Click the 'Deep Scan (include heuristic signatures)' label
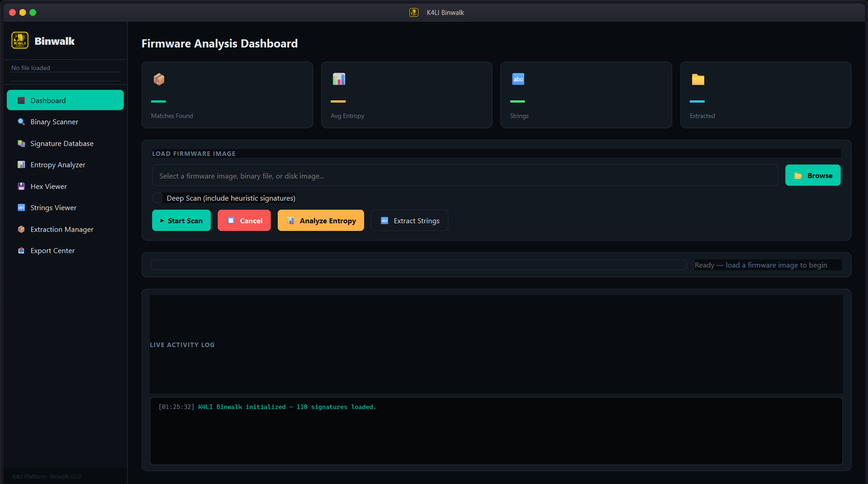Image resolution: width=868 pixels, height=484 pixels. tap(231, 198)
